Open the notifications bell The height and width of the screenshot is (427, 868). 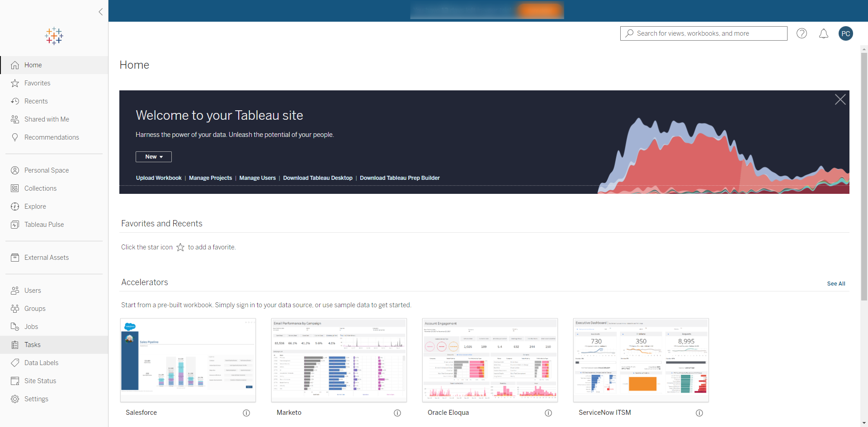824,33
